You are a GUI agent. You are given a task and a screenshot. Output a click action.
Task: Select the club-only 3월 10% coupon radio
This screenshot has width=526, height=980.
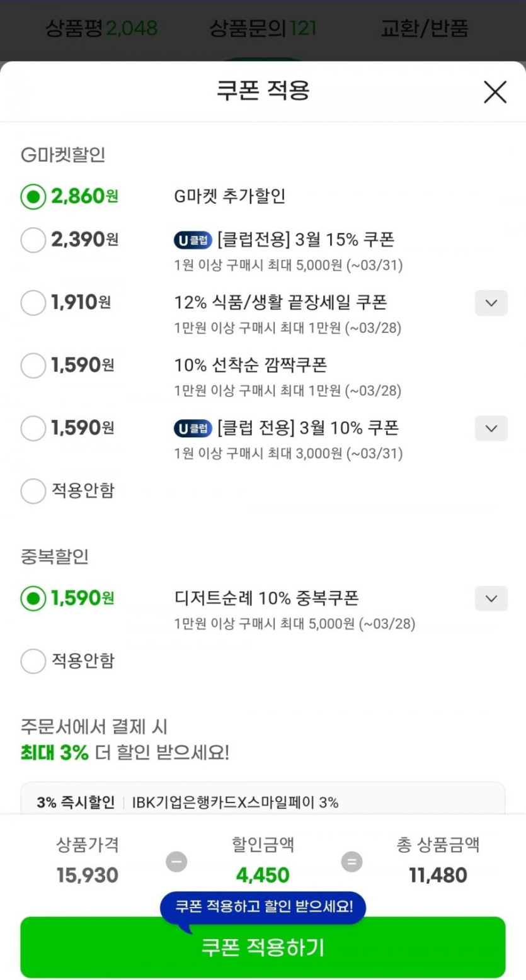pyautogui.click(x=33, y=429)
